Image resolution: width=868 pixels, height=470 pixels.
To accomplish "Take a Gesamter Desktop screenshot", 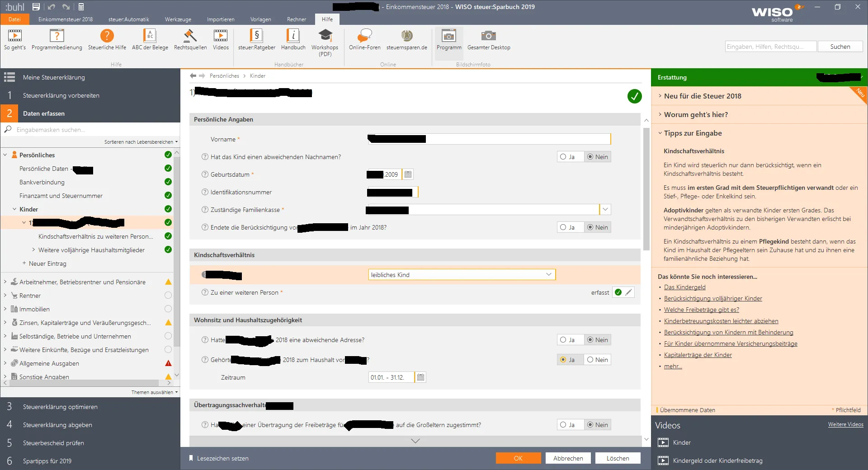I will [x=488, y=36].
